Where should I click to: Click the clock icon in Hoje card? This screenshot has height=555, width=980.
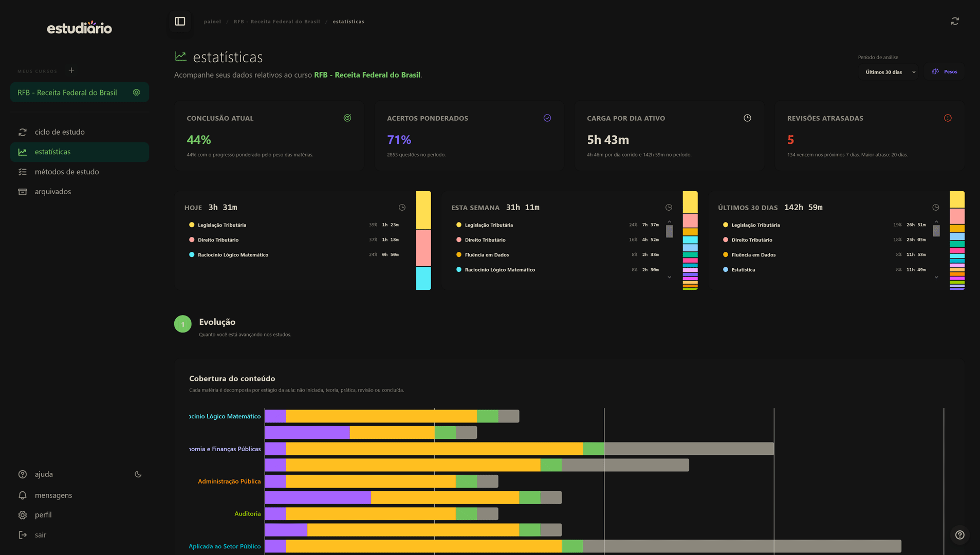point(402,208)
